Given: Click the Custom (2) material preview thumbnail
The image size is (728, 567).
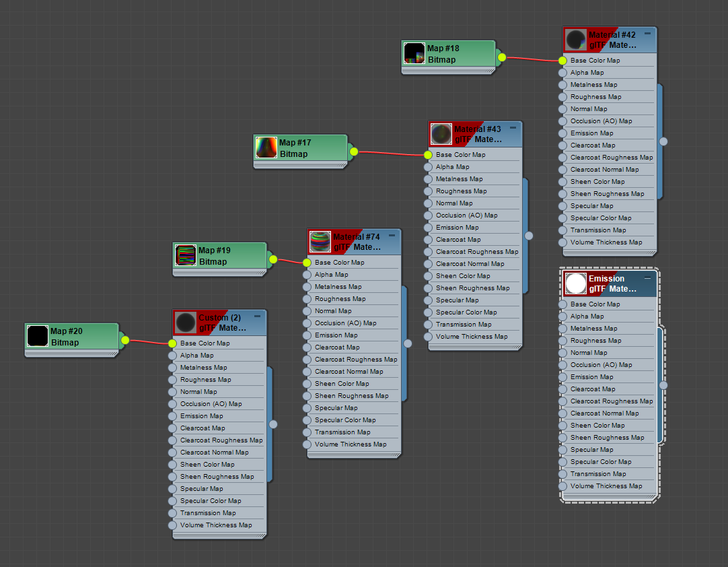Looking at the screenshot, I should pyautogui.click(x=185, y=323).
